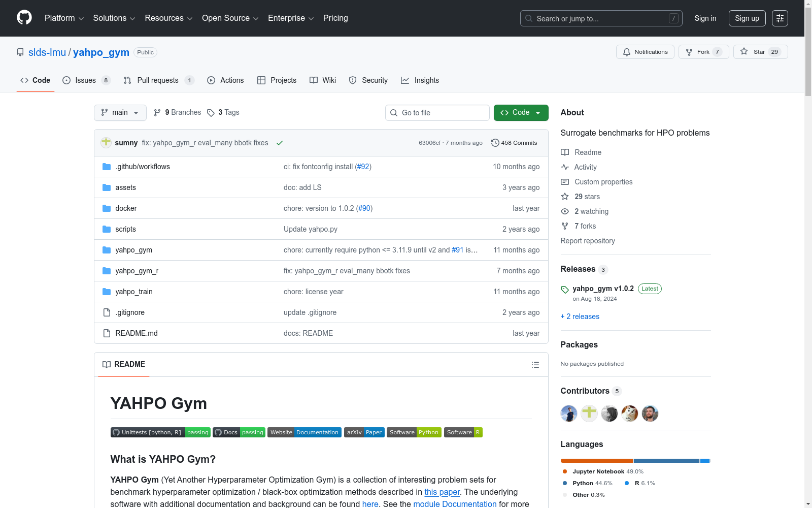Switch to the Issues tab
Image resolution: width=812 pixels, height=508 pixels.
(x=86, y=80)
